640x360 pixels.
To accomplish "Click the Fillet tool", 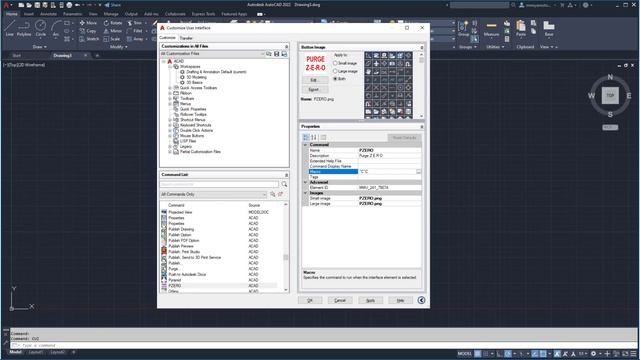I will pos(135,31).
